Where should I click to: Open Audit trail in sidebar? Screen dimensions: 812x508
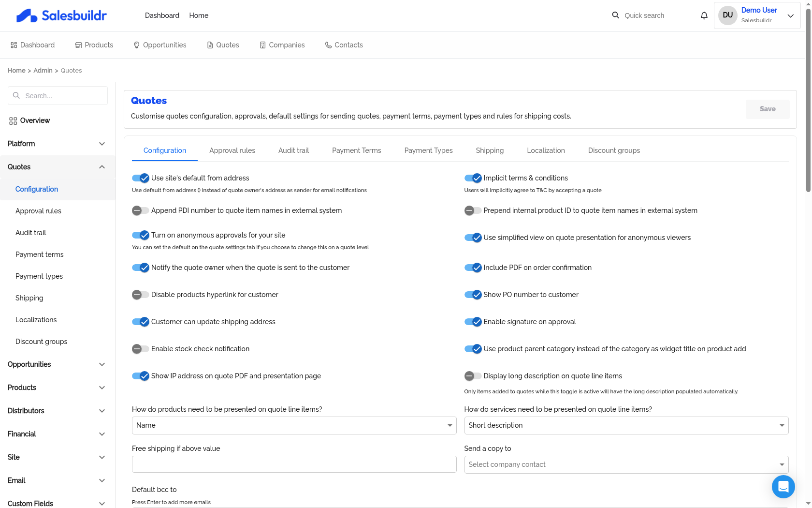pos(31,233)
